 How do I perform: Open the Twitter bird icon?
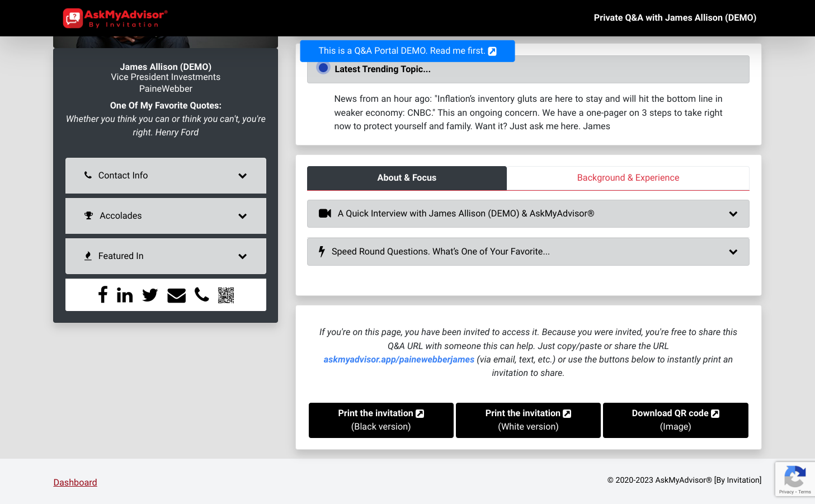(150, 295)
